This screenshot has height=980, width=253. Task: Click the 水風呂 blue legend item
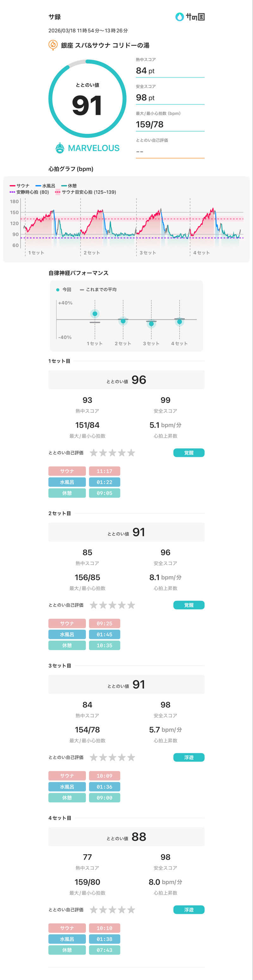[45, 186]
